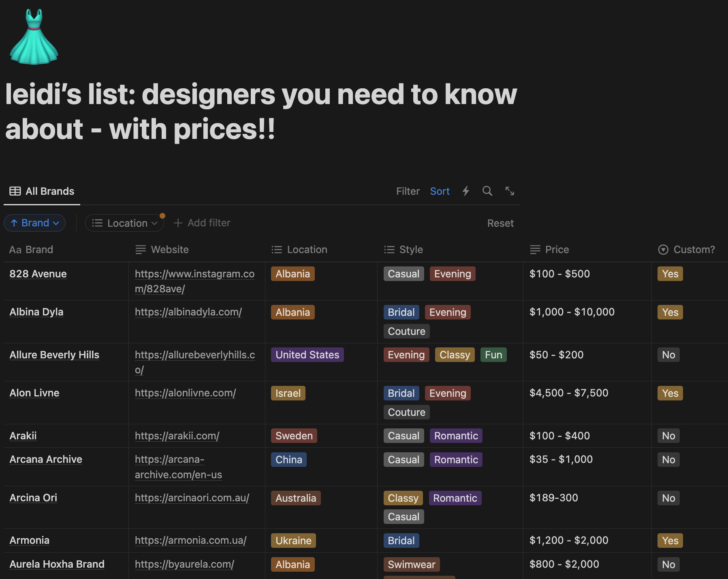Click the list icon on the Location column header

coord(276,249)
